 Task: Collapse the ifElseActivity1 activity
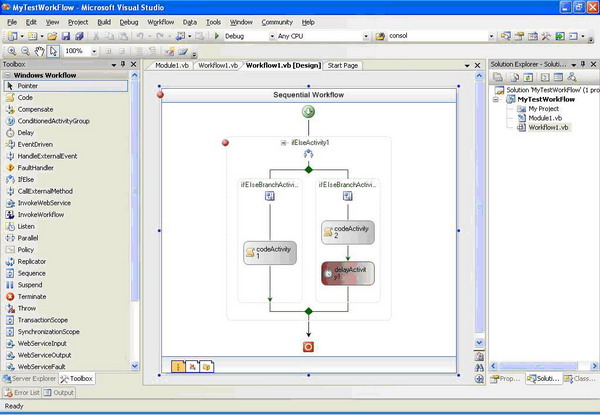click(283, 143)
